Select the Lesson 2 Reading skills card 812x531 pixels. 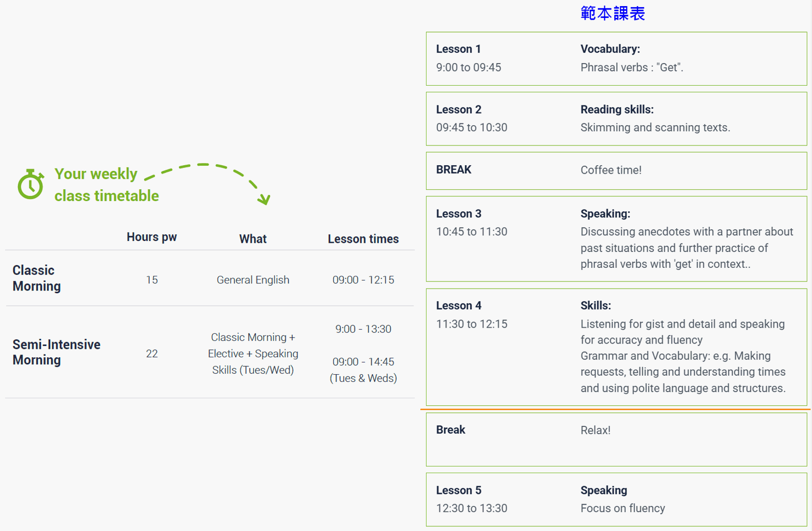tap(616, 119)
